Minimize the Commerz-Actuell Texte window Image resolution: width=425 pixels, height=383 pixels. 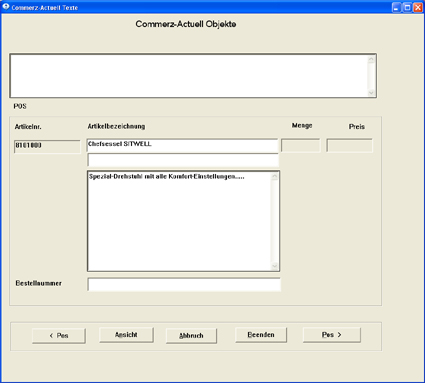click(x=396, y=7)
